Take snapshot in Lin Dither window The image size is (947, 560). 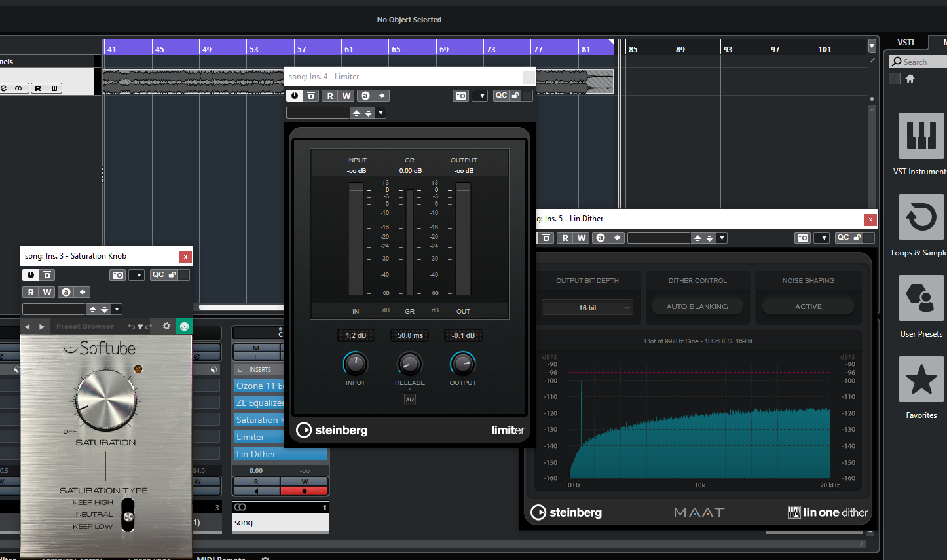click(x=803, y=238)
